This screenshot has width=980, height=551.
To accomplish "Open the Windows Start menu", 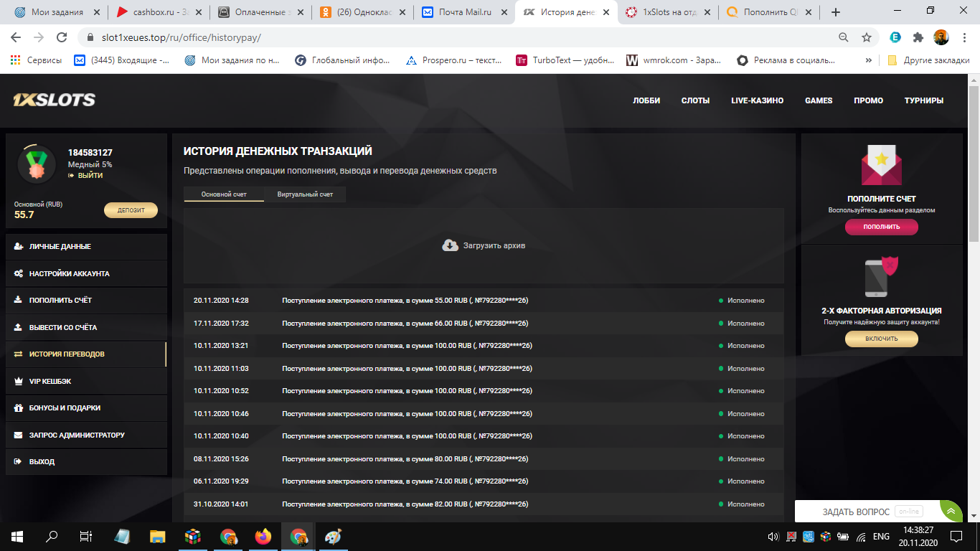I will 17,536.
